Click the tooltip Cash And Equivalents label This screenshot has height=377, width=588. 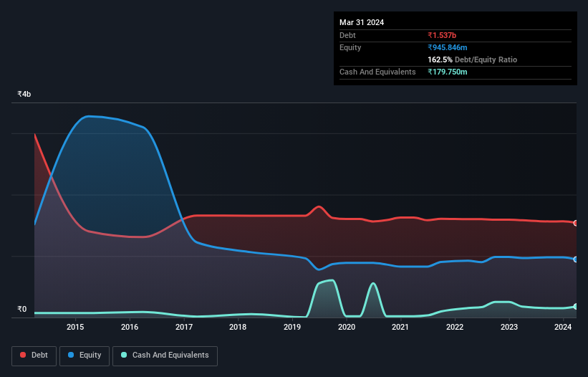coord(377,72)
